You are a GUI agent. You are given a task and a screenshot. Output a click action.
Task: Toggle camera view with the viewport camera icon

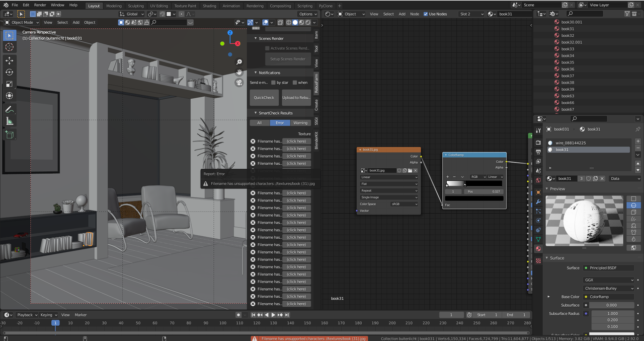pyautogui.click(x=239, y=83)
